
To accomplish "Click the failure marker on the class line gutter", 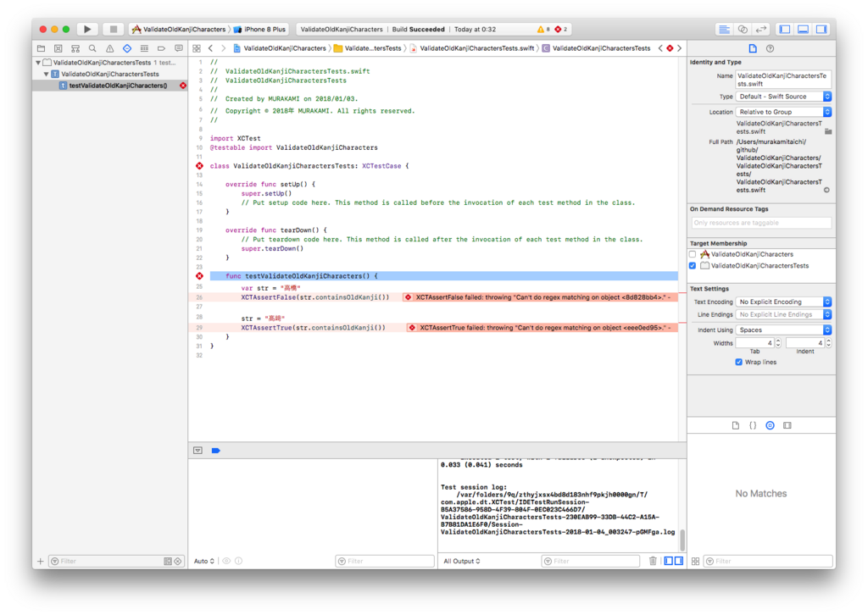I will tap(199, 166).
